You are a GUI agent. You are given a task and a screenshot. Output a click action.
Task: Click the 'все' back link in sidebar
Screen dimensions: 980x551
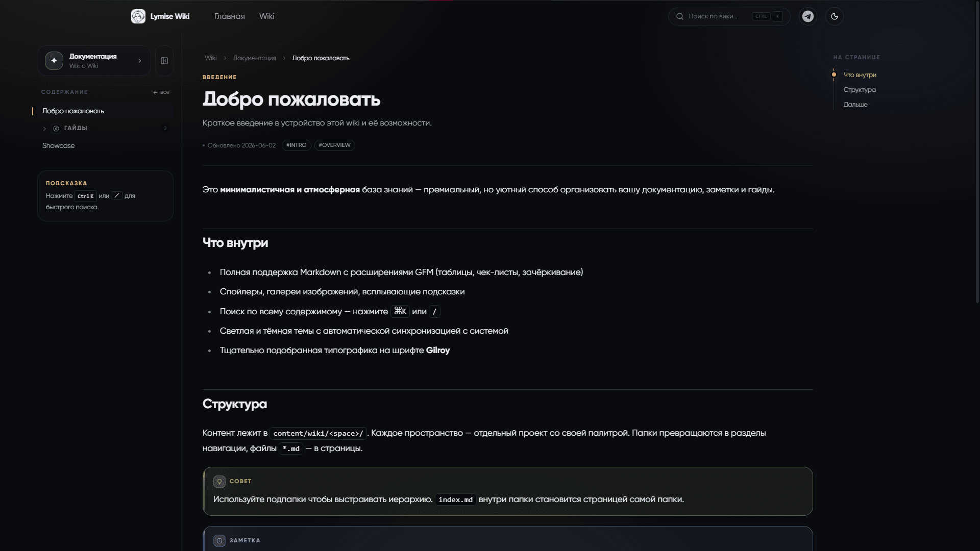point(161,92)
